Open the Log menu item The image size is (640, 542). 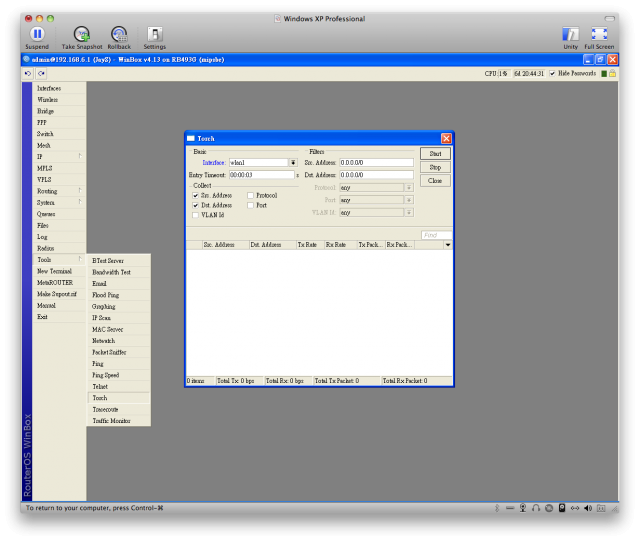pos(59,237)
